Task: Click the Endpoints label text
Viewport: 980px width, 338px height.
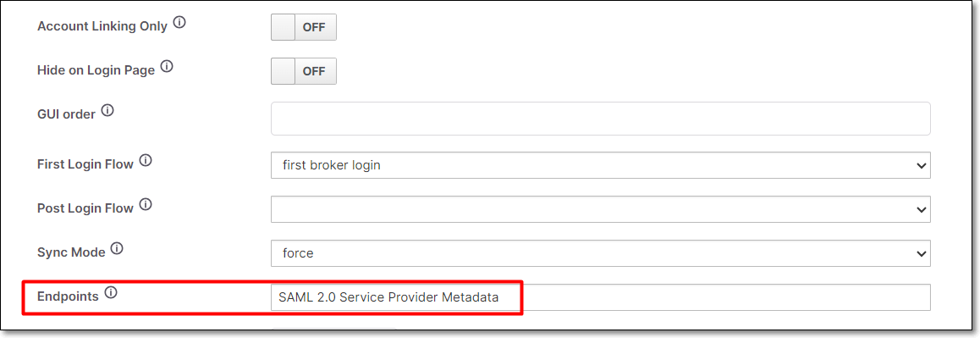Action: pyautogui.click(x=68, y=296)
